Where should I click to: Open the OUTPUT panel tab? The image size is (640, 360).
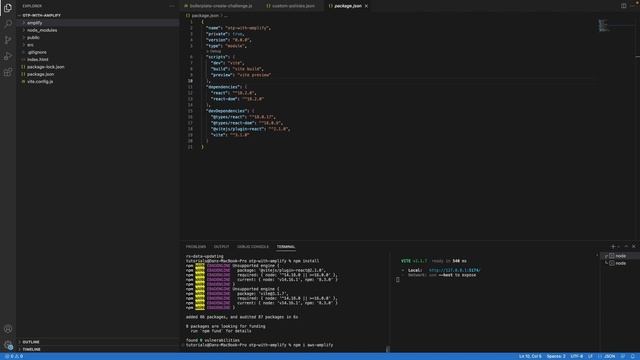pos(222,247)
